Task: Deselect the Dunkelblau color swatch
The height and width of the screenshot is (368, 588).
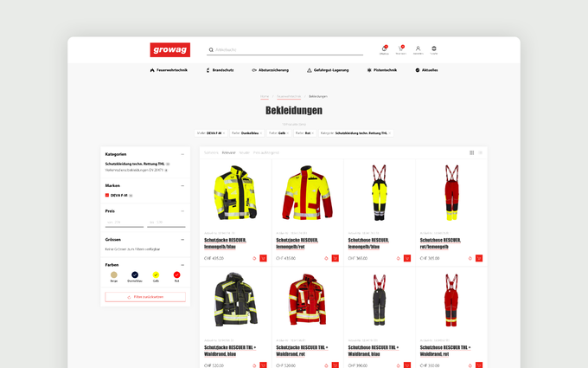Action: coord(135,274)
